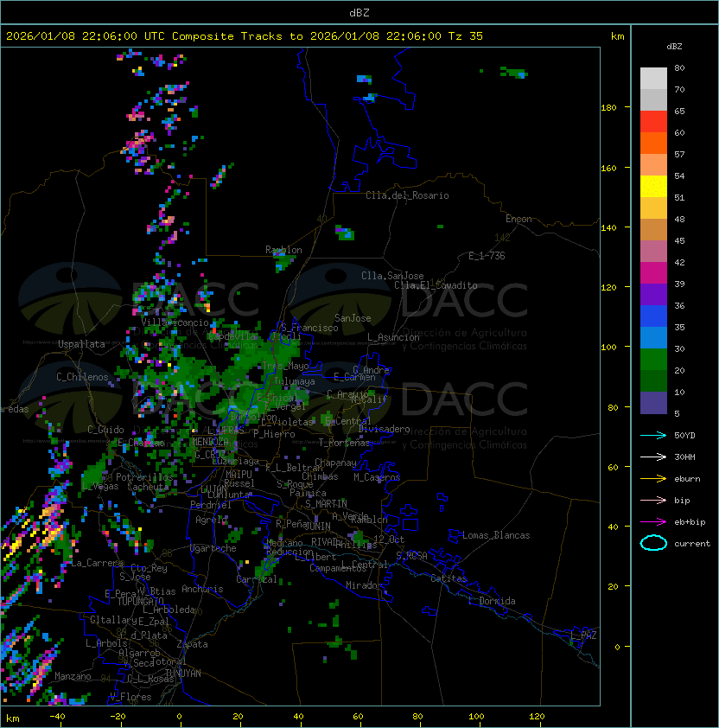Viewport: 719px width, 728px height.
Task: Pick the orange swatch below 60
Action: point(653,143)
